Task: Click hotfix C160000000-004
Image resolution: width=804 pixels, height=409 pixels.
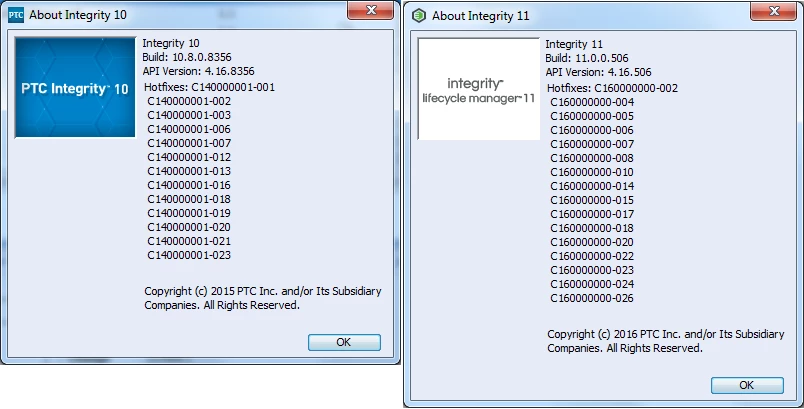Action: click(592, 102)
